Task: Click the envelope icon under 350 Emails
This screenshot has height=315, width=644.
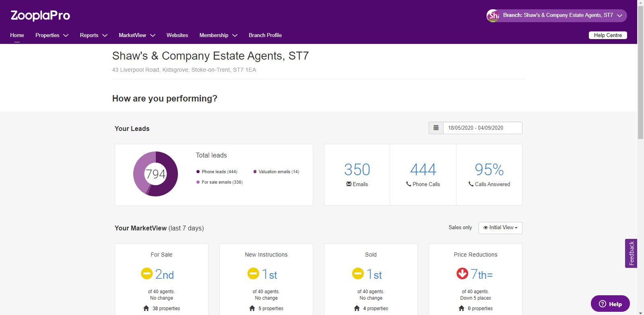Action: tap(349, 184)
